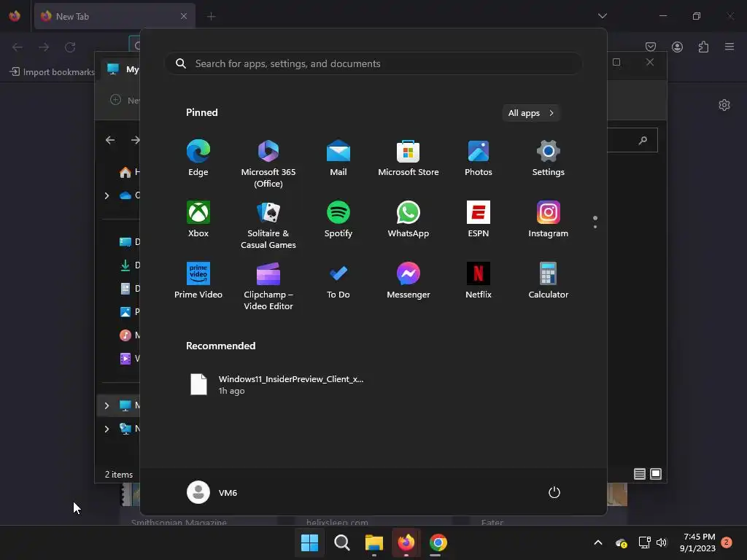
Task: Open Google Chrome from taskbar
Action: [438, 542]
